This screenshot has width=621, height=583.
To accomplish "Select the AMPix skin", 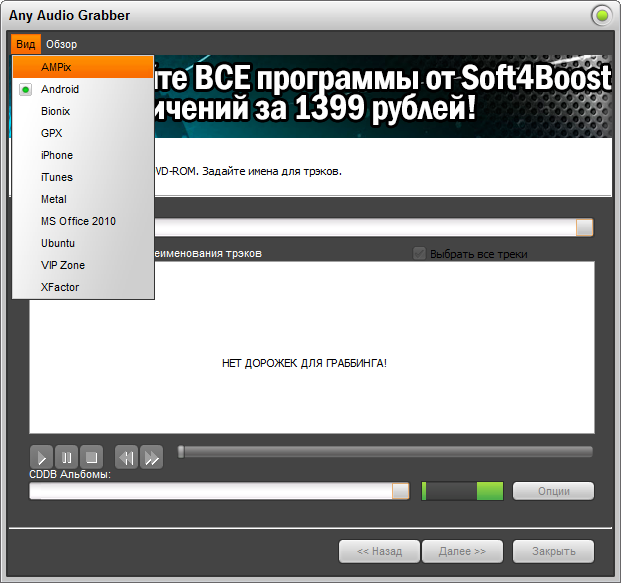I will (83, 67).
